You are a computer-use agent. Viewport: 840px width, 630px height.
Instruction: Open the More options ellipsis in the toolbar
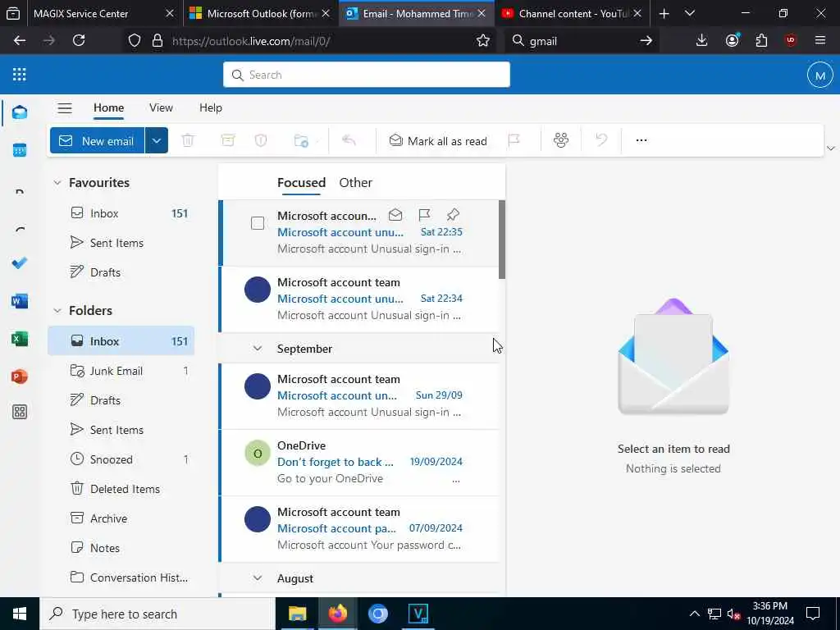click(641, 140)
